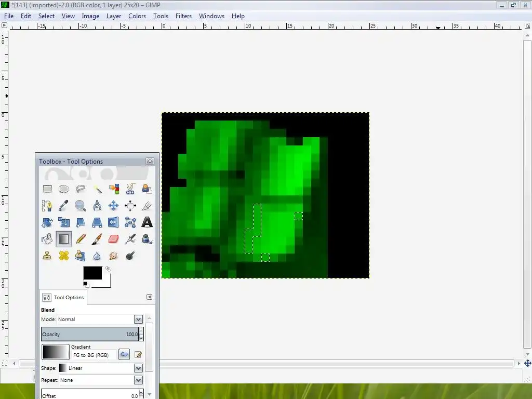Pick the Cage Transform tool

click(x=130, y=222)
